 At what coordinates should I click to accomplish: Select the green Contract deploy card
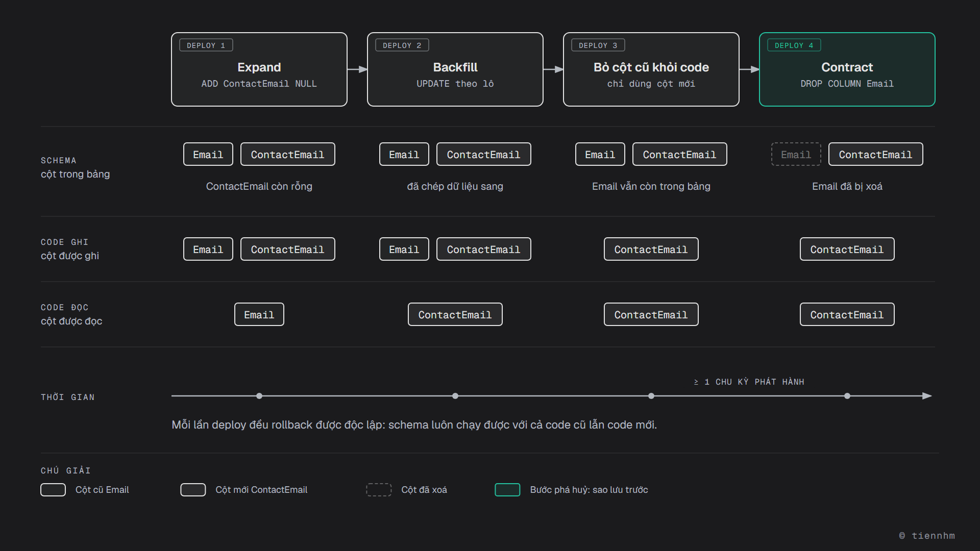[x=847, y=69]
